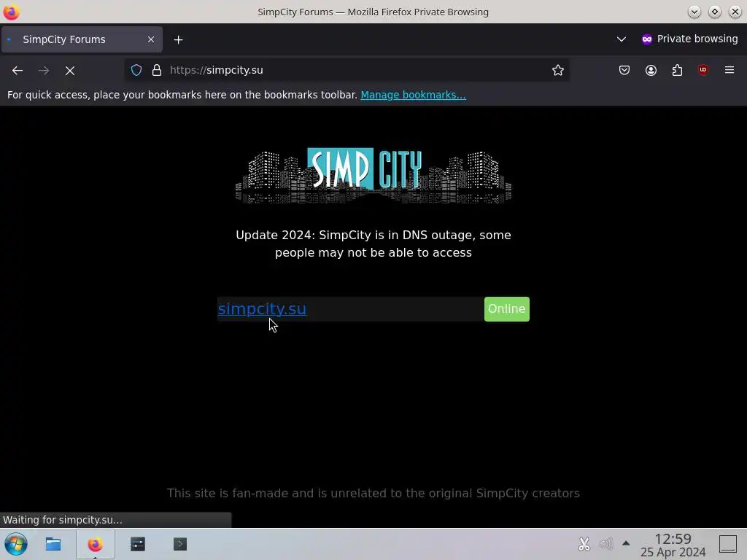Open the tracking protection shield icon

pos(136,70)
